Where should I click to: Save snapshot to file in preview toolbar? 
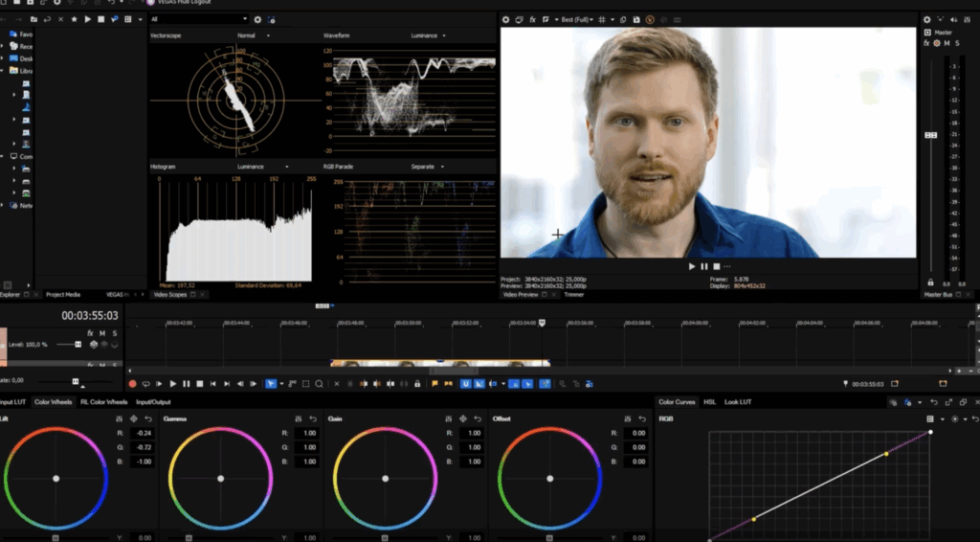tap(636, 20)
